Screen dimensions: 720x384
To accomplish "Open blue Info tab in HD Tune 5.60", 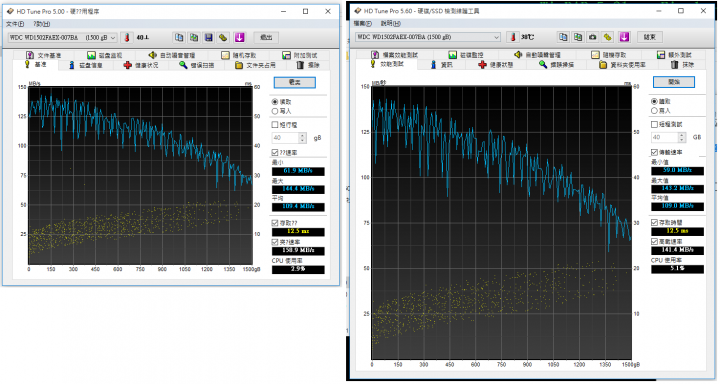I will pyautogui.click(x=442, y=65).
